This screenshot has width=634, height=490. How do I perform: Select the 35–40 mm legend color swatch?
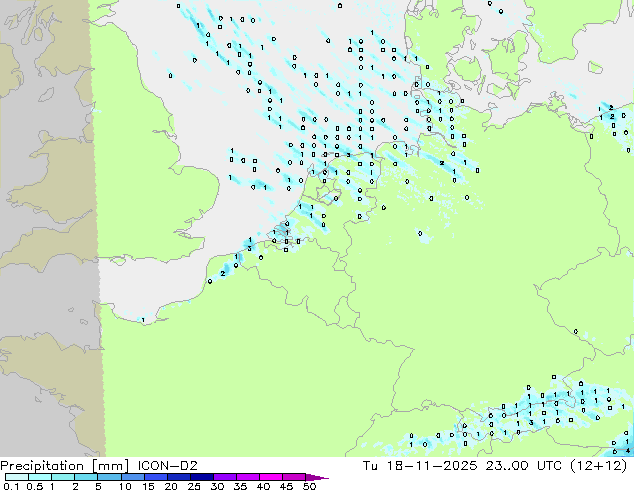point(247,477)
